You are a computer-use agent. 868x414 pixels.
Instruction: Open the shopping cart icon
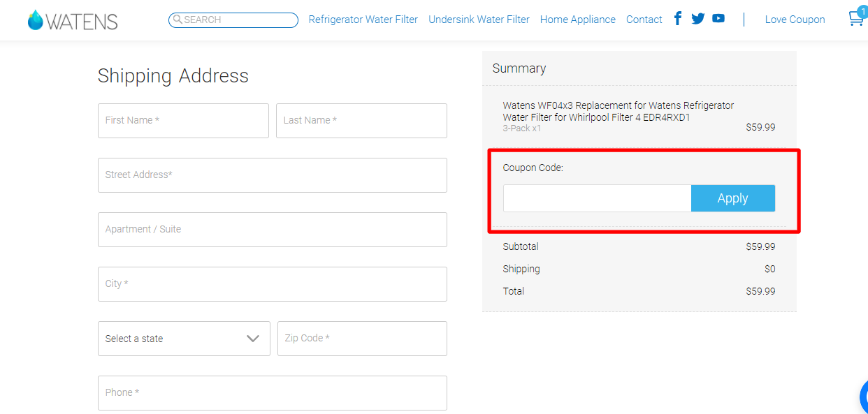(857, 18)
